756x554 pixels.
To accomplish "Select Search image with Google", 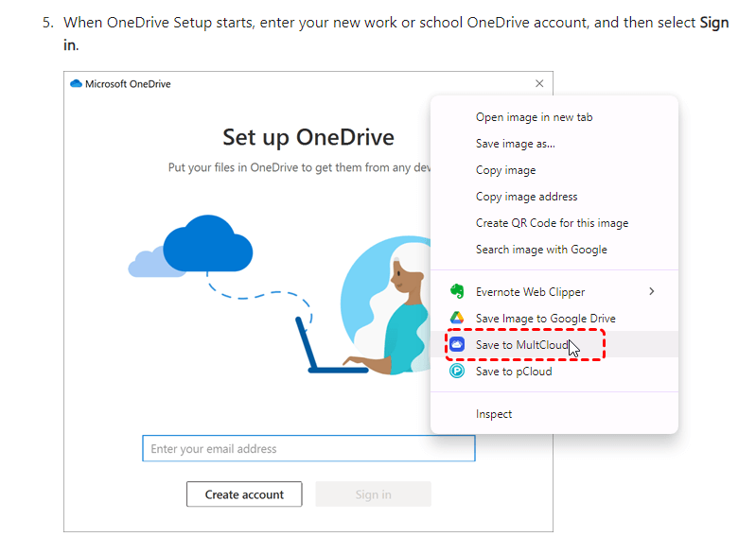I will pyautogui.click(x=554, y=250).
